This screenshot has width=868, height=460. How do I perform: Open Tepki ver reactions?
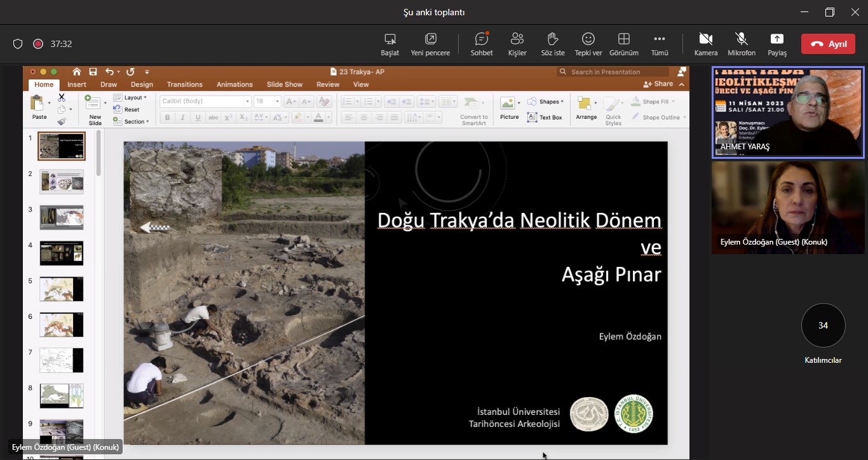(x=588, y=44)
